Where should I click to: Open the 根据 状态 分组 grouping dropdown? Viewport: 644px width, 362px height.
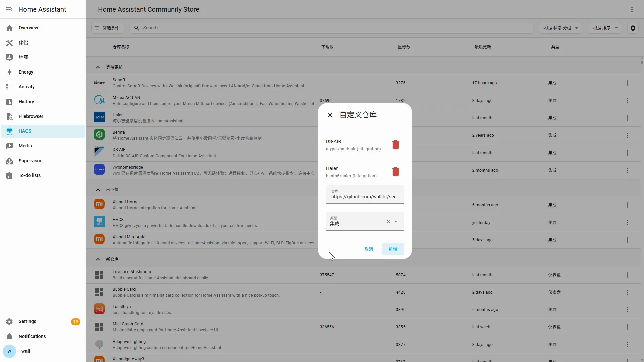click(x=560, y=28)
